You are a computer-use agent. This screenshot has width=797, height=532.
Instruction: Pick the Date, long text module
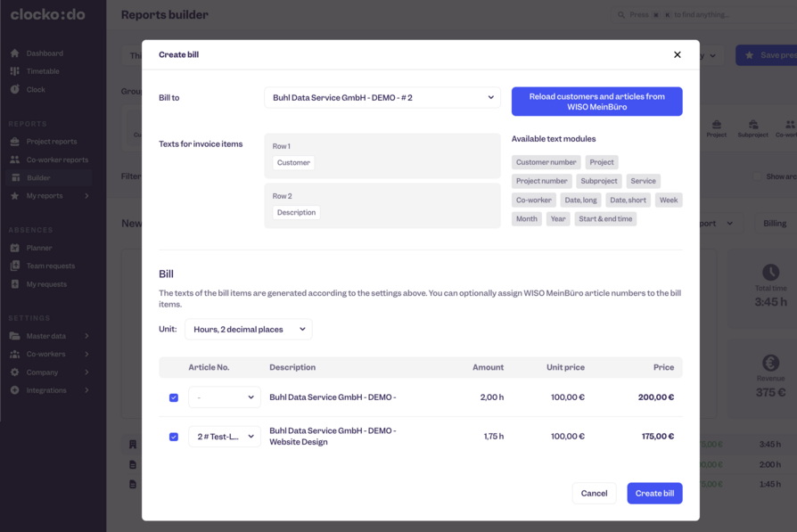coord(580,201)
